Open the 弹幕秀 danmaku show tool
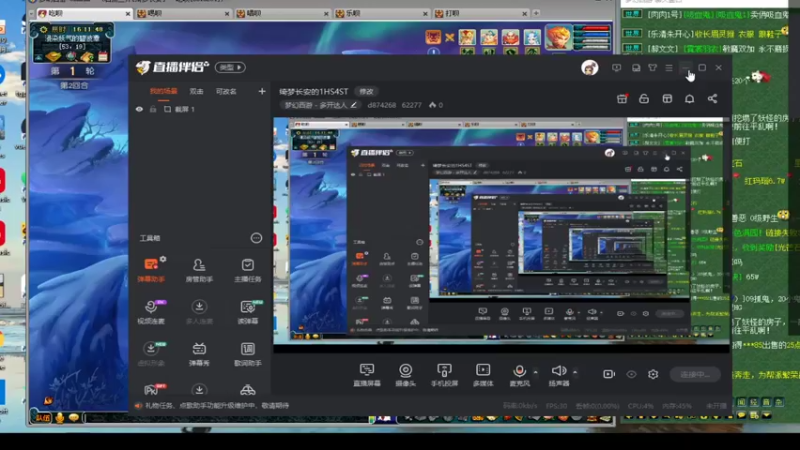Image resolution: width=800 pixels, height=450 pixels. pyautogui.click(x=199, y=354)
